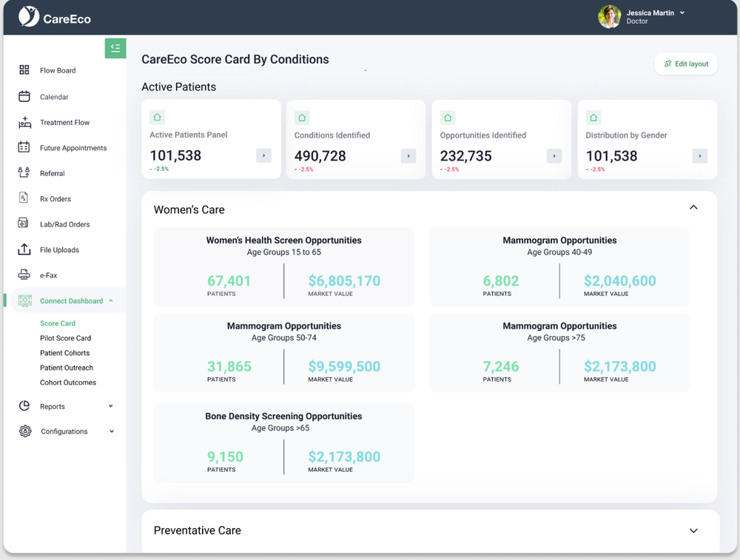Expand the Preventative Care section
The width and height of the screenshot is (740, 560).
pos(693,530)
